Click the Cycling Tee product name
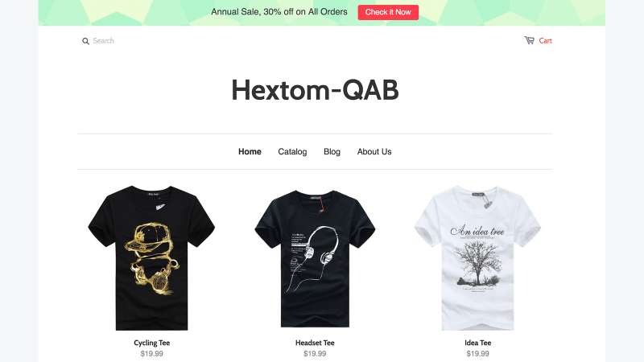The image size is (644, 362). pos(151,343)
